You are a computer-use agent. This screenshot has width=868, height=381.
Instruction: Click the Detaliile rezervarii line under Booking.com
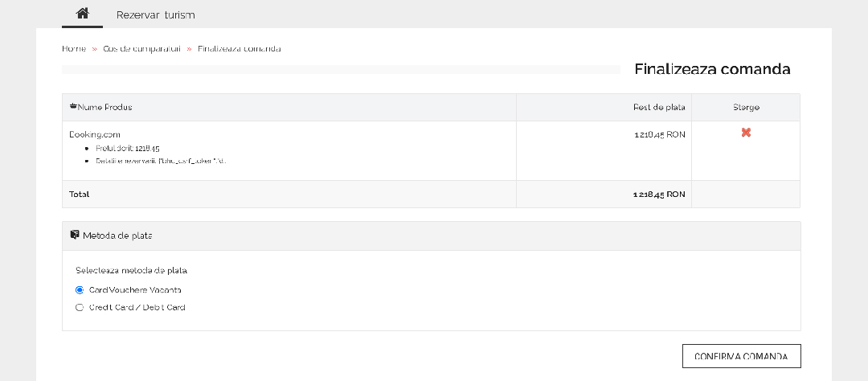(x=161, y=161)
